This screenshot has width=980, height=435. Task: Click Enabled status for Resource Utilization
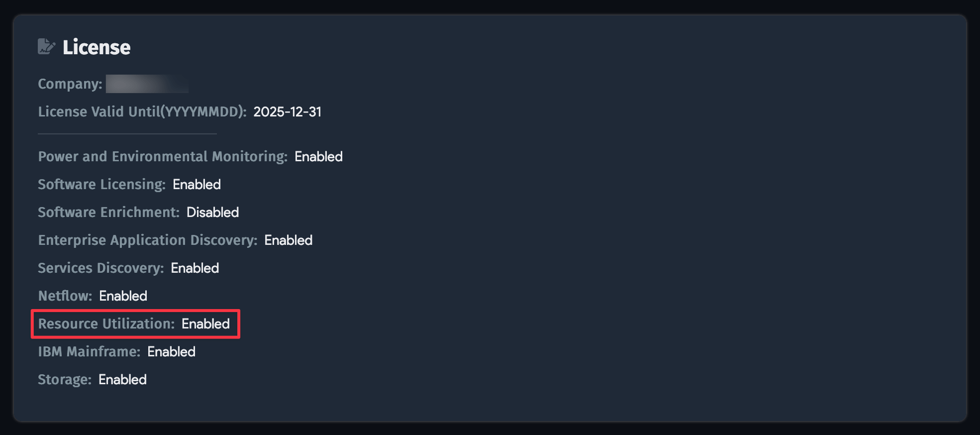(205, 324)
